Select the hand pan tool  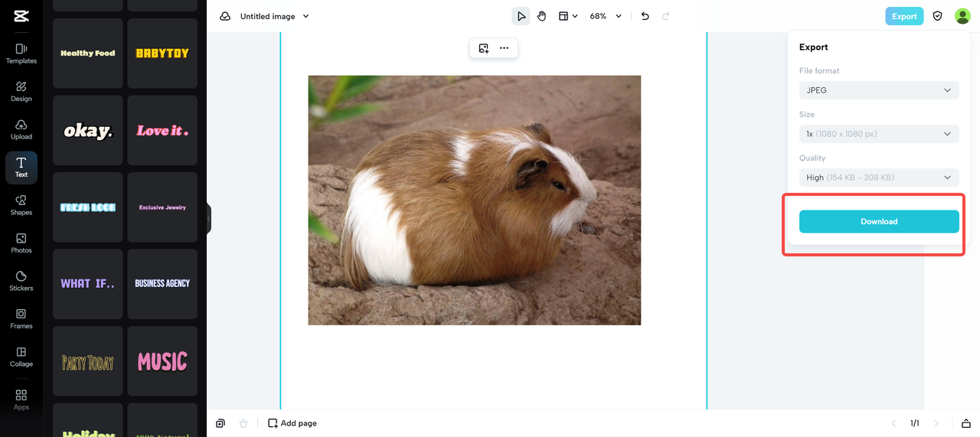click(542, 16)
